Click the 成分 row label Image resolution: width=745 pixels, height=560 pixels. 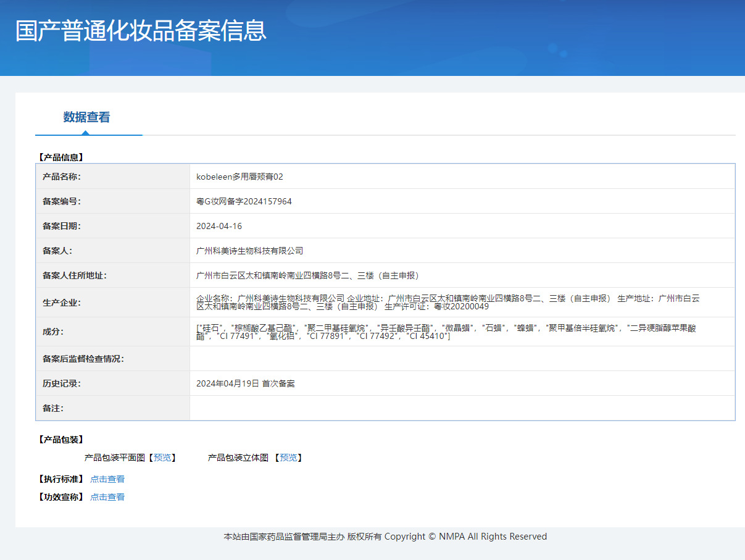click(53, 332)
